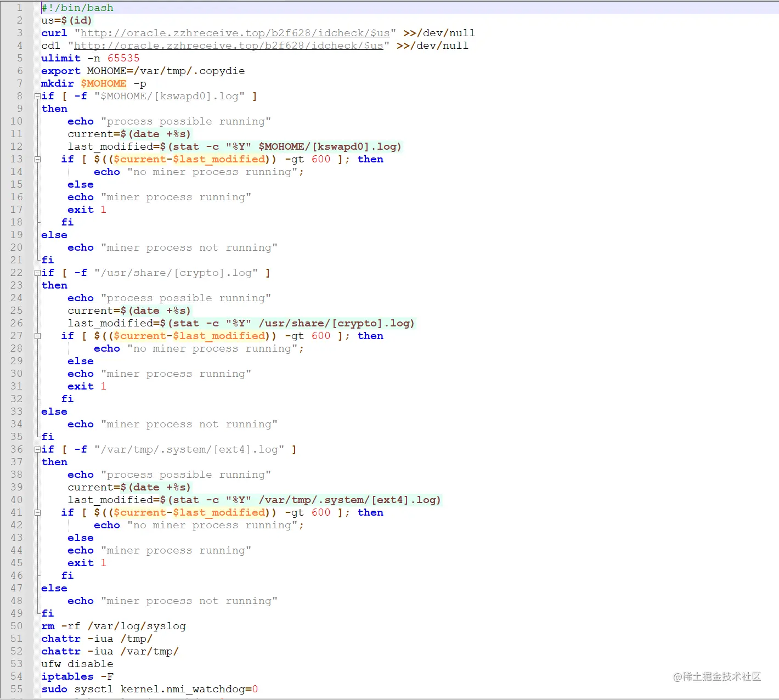The width and height of the screenshot is (779, 700).
Task: Collapse the nested if fold on line 13
Action: tap(37, 159)
